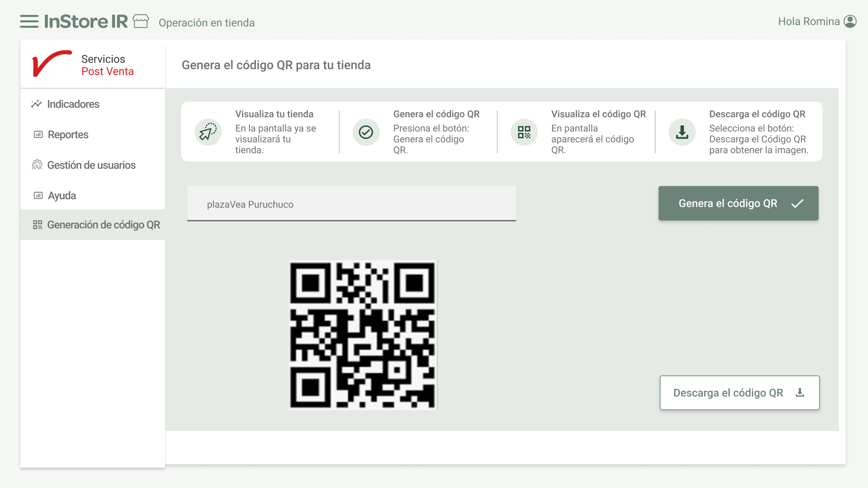The image size is (868, 488).
Task: Click the cursor icon in Visualiza tu tienda step
Action: [x=208, y=132]
